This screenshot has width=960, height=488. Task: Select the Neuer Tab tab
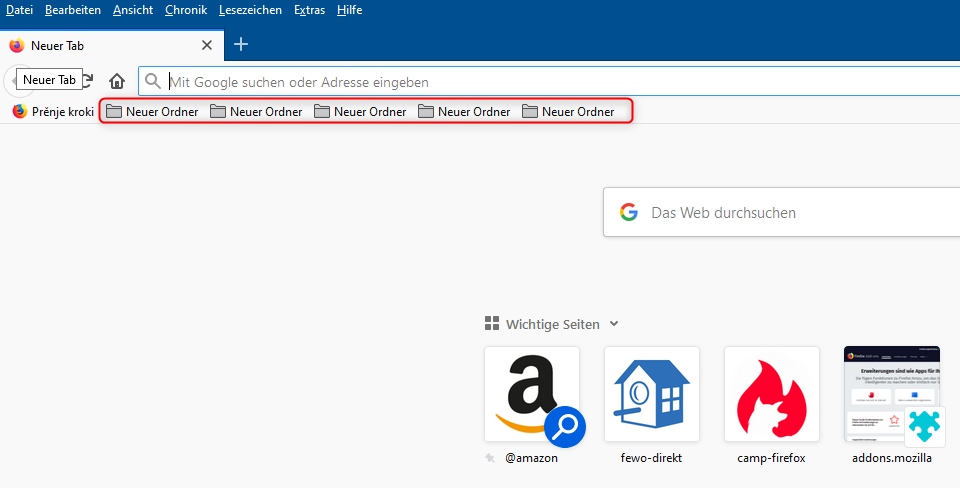[100, 45]
